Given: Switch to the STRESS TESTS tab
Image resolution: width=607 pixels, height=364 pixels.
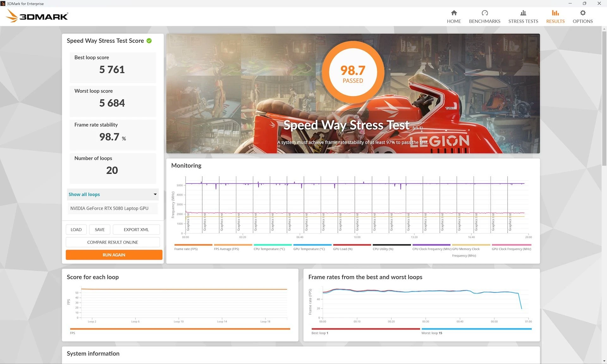Looking at the screenshot, I should click(523, 17).
